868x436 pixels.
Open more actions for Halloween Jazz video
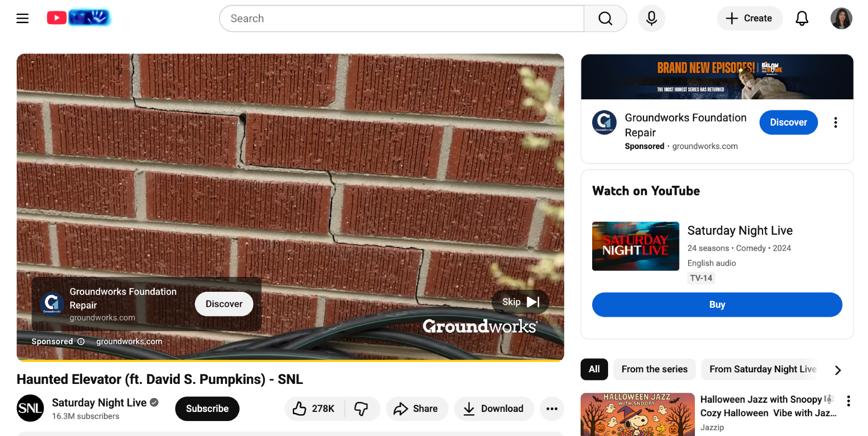click(x=848, y=401)
